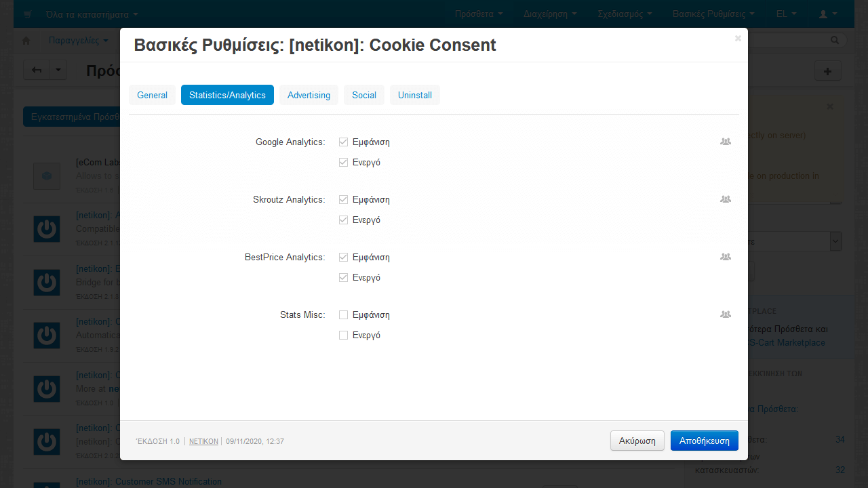
Task: Click the Αποθήκευση save button
Action: coord(705,441)
